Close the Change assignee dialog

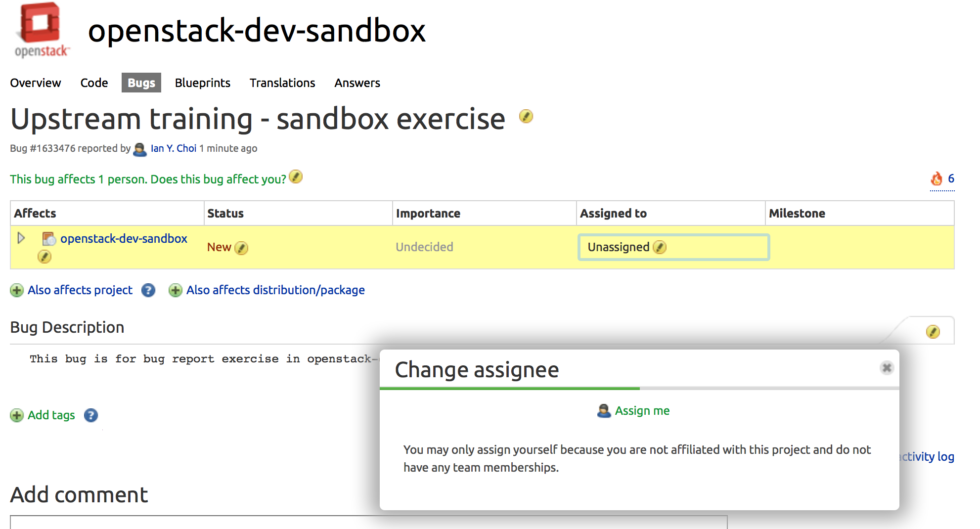click(x=887, y=368)
